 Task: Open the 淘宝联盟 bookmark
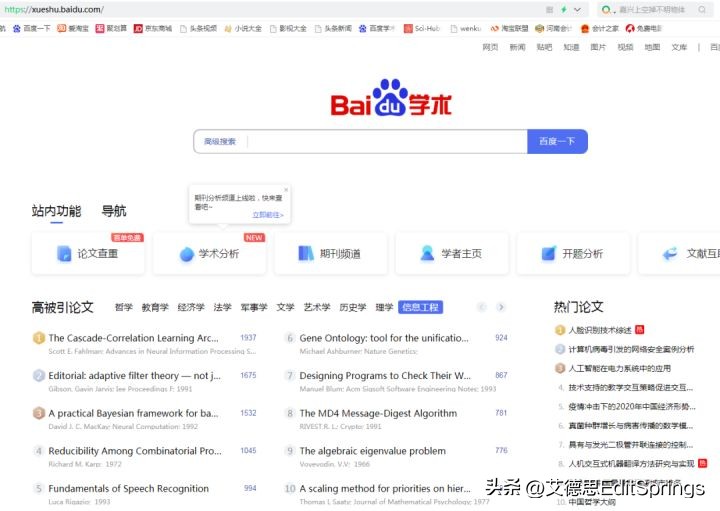(x=509, y=28)
